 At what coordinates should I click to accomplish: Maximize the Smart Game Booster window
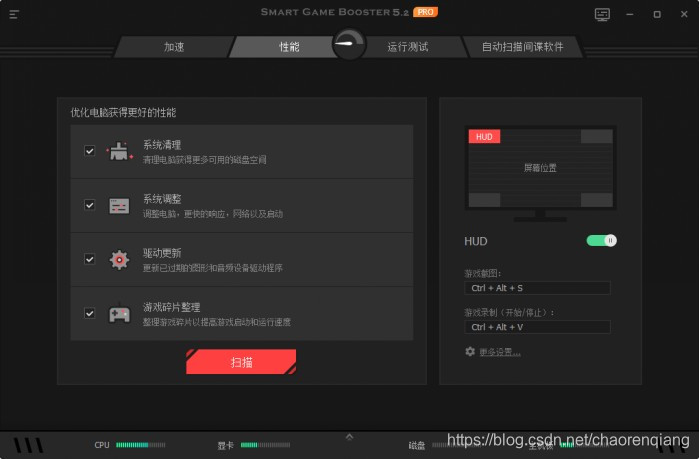point(657,15)
